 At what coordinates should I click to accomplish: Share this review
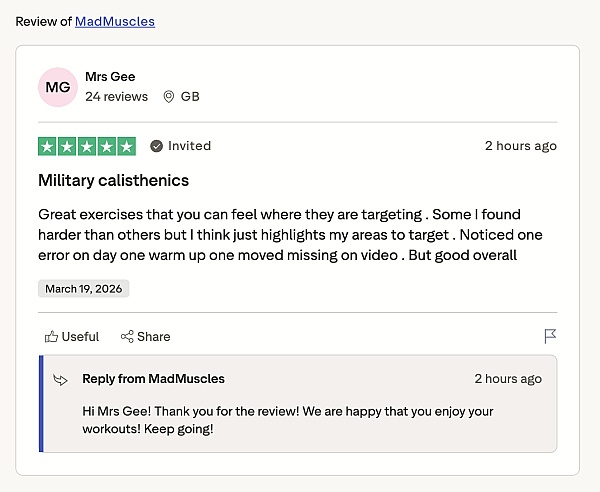[153, 337]
